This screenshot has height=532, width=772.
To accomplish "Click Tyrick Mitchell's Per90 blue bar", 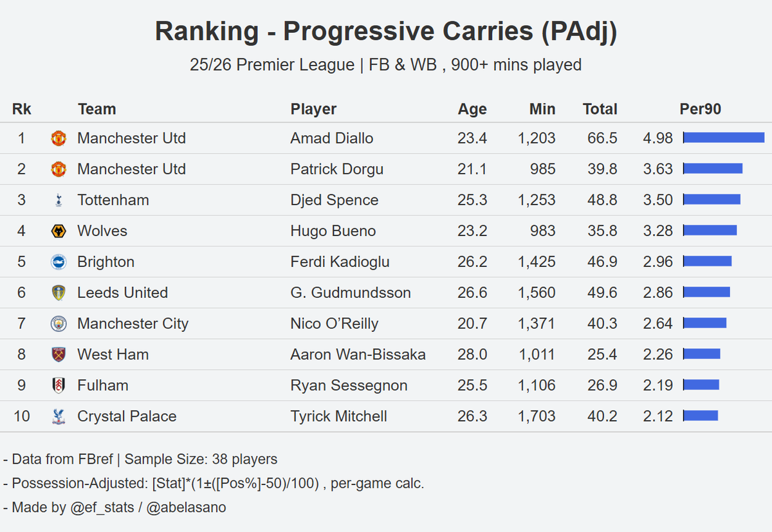I will 701,416.
